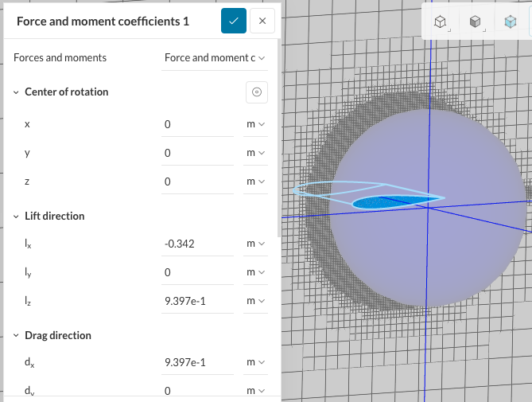Screen dimensions: 532x402
Task: Click the settings panel vertical scrollbar
Action: [278, 135]
